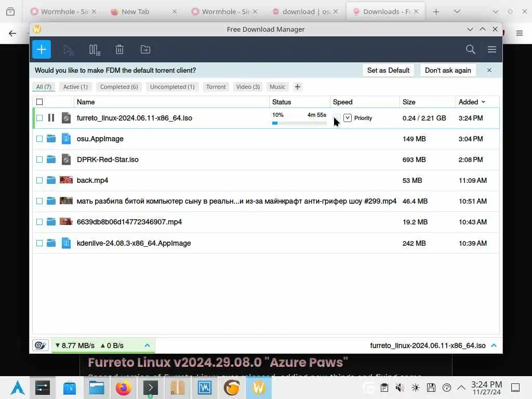532x399 pixels.
Task: Go back with the browser back arrow
Action: [12, 33]
